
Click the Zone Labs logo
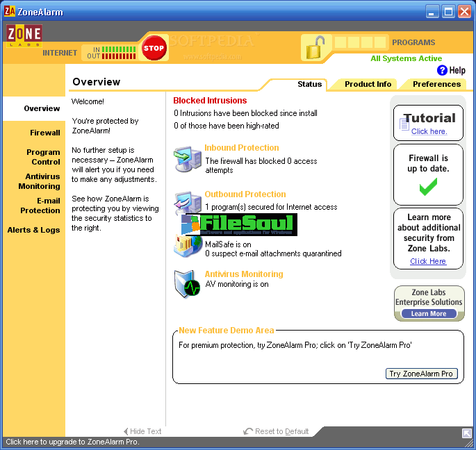tap(24, 35)
